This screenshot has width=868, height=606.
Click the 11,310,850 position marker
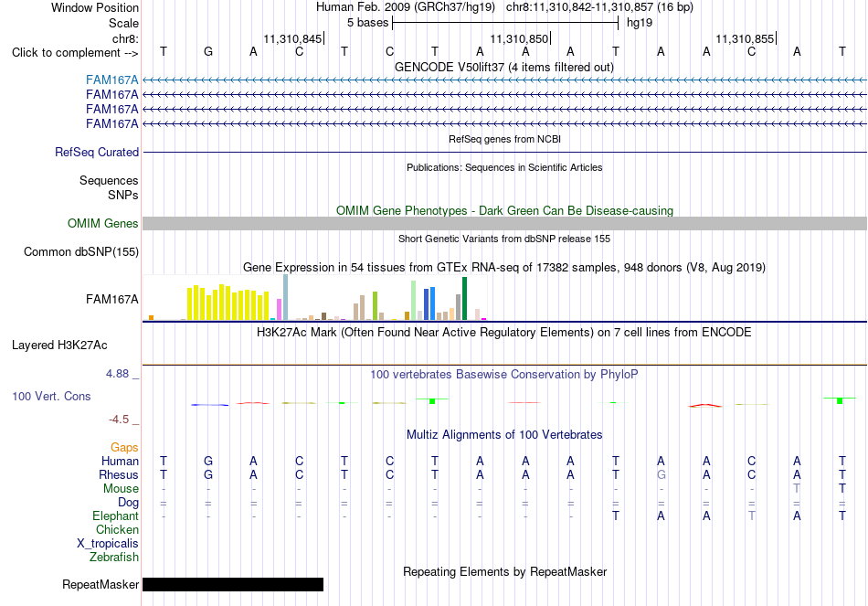click(520, 38)
